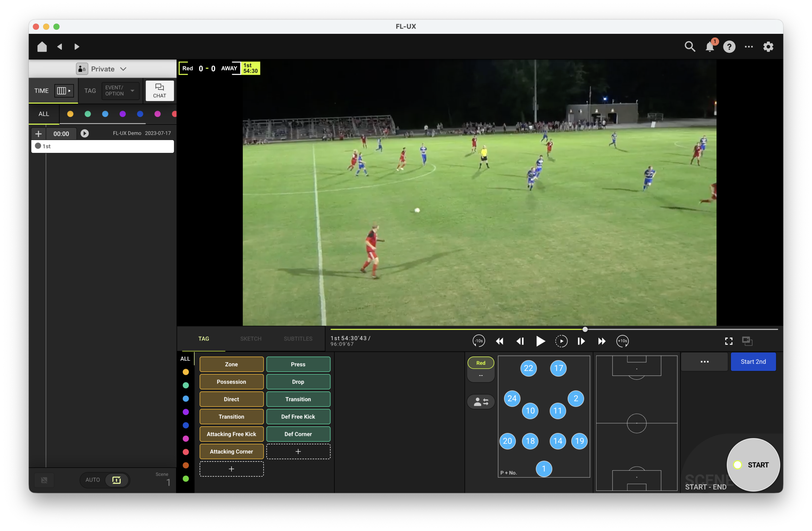Open the search magnifier icon
The width and height of the screenshot is (812, 531).
pos(690,47)
